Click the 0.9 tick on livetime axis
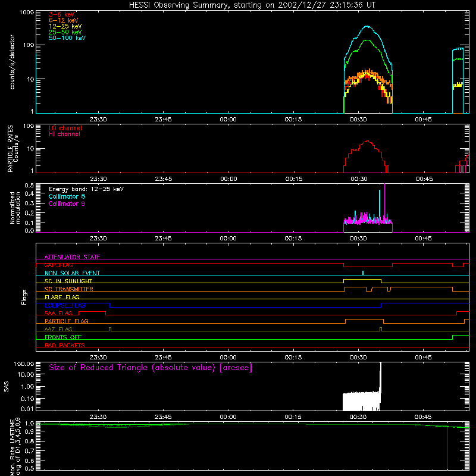Viewport: 476px width, 476px height. 29,431
